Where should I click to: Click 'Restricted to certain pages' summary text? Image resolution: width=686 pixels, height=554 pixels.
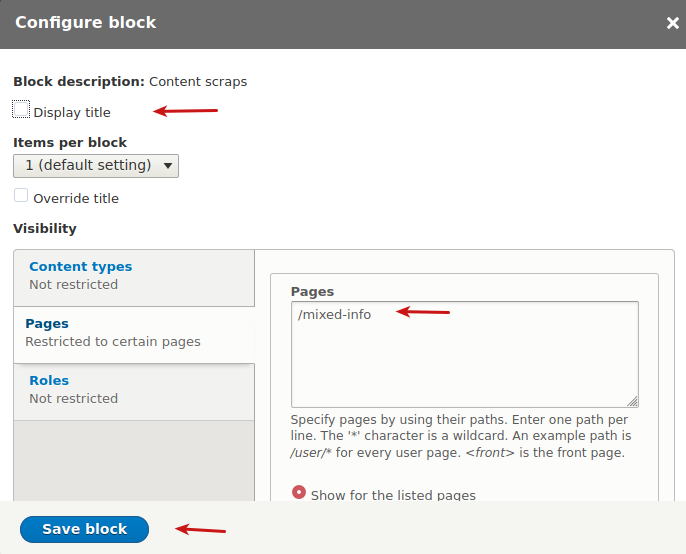point(112,342)
